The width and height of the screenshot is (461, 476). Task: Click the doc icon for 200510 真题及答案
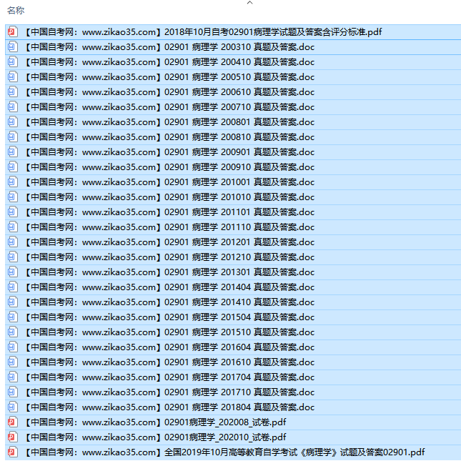pos(12,77)
